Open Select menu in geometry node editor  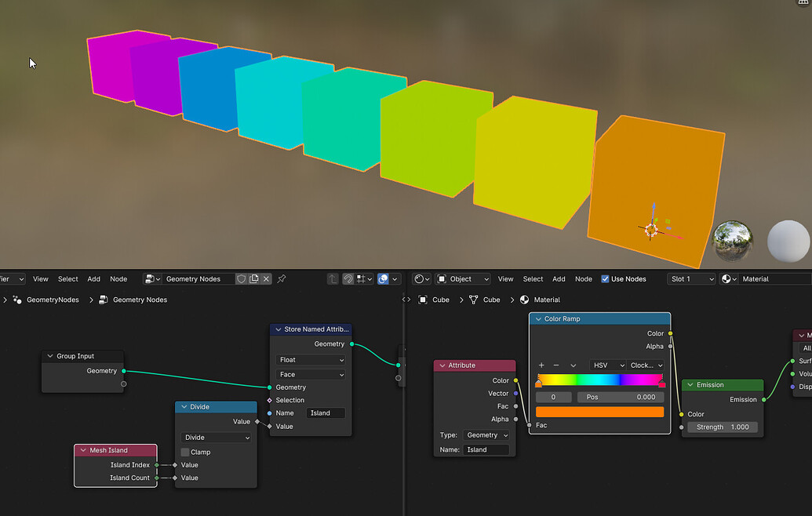[67, 279]
